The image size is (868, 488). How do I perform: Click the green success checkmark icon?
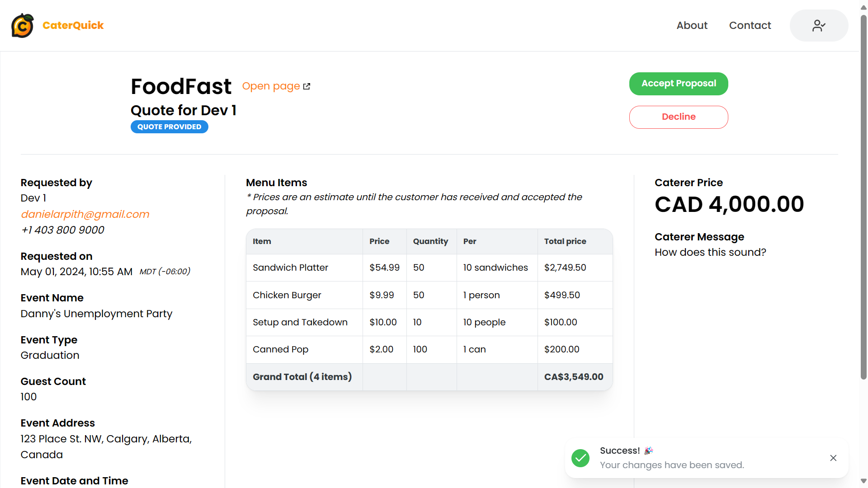[580, 458]
